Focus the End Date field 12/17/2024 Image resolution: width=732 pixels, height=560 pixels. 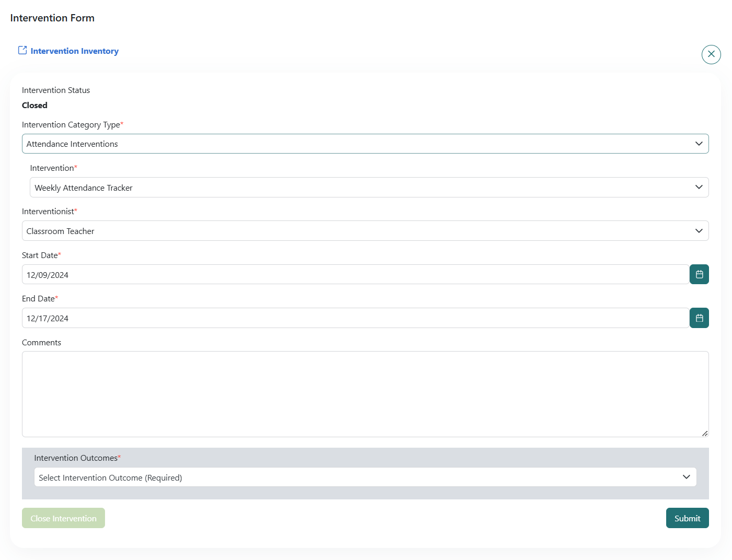(x=355, y=318)
